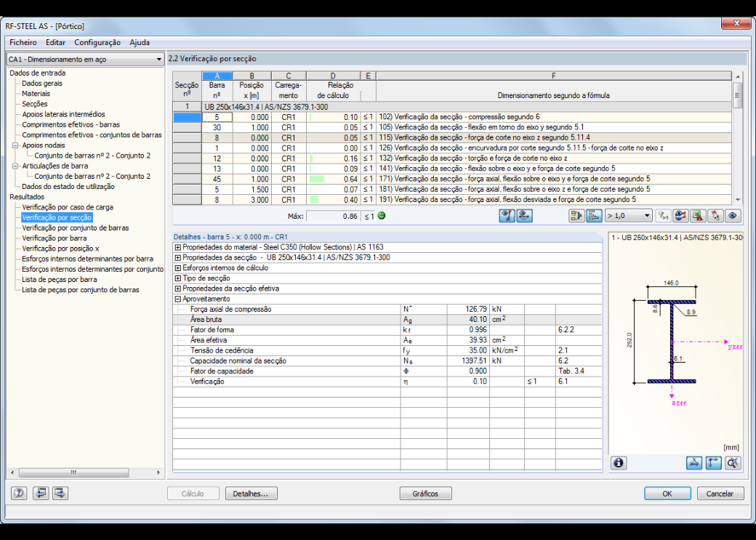Toggle the colored relation bars icon

pyautogui.click(x=594, y=216)
